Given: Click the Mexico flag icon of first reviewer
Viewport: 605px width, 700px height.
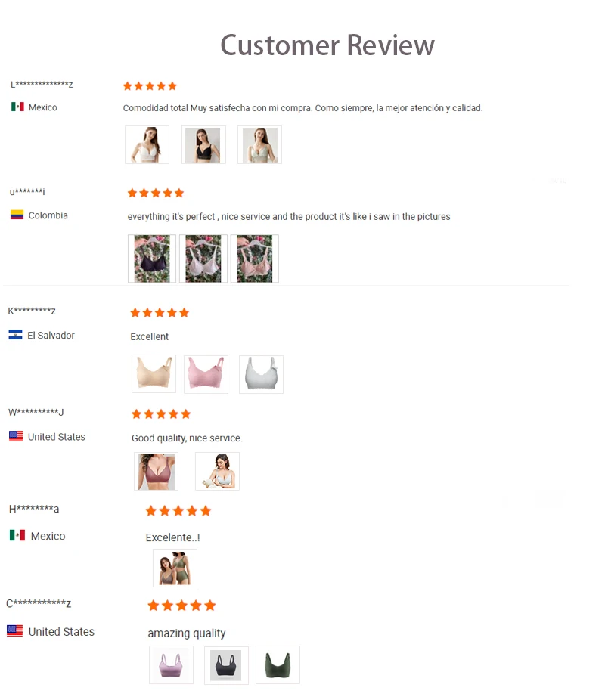Looking at the screenshot, I should click(x=17, y=107).
